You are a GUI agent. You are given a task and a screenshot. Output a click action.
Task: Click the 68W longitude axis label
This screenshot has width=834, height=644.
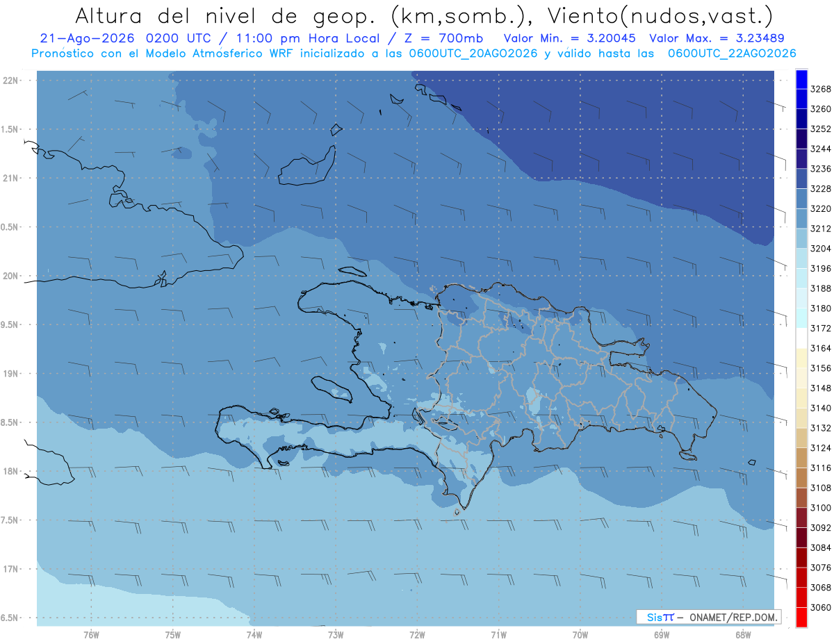tap(743, 634)
